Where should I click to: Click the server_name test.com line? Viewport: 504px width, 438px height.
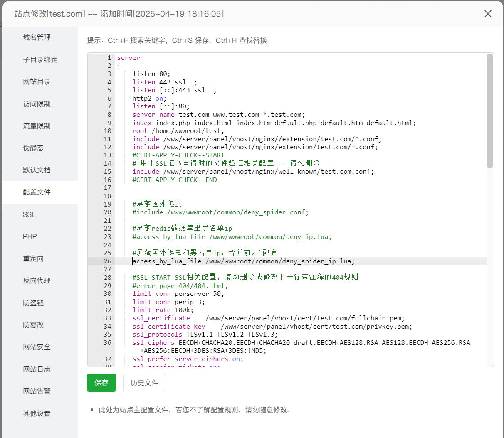click(219, 115)
